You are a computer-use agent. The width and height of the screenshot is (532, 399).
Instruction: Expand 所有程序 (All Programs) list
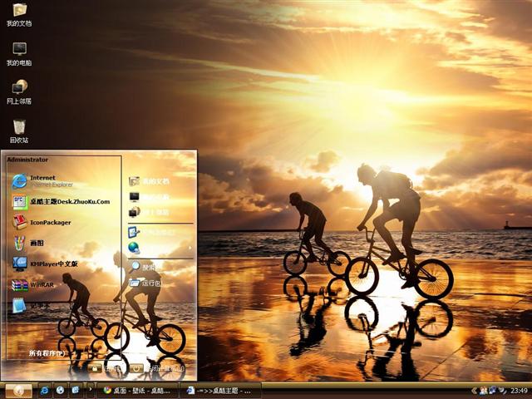tap(47, 353)
